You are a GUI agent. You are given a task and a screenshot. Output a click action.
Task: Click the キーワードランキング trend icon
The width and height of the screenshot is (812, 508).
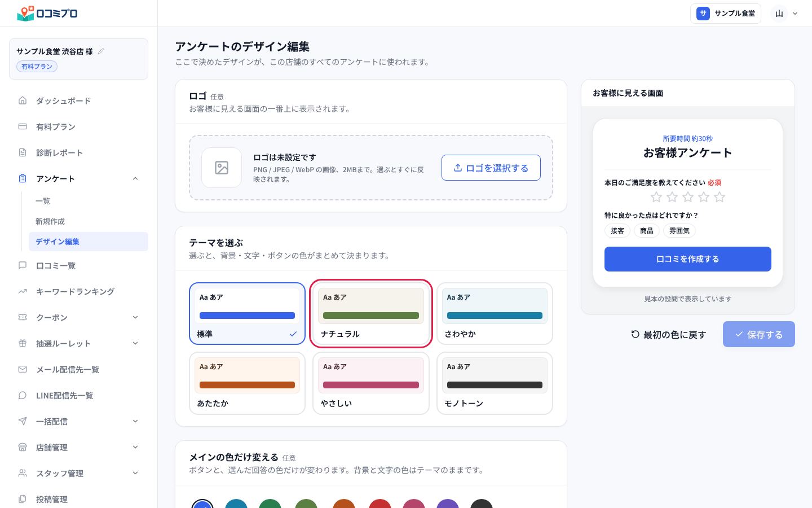[x=23, y=291]
